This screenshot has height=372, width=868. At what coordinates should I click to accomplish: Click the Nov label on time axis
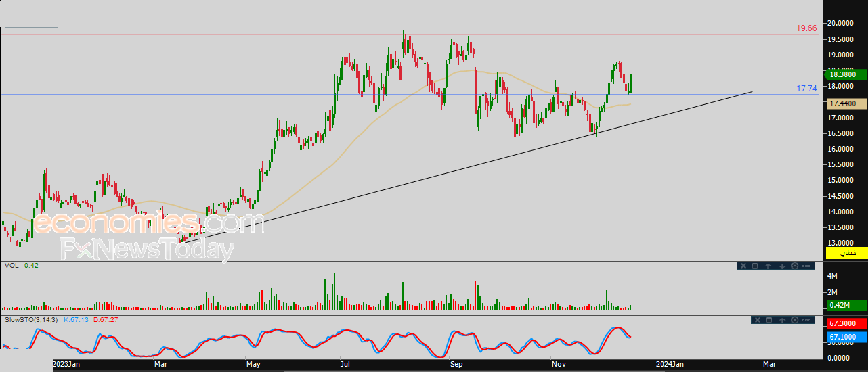pyautogui.click(x=559, y=364)
